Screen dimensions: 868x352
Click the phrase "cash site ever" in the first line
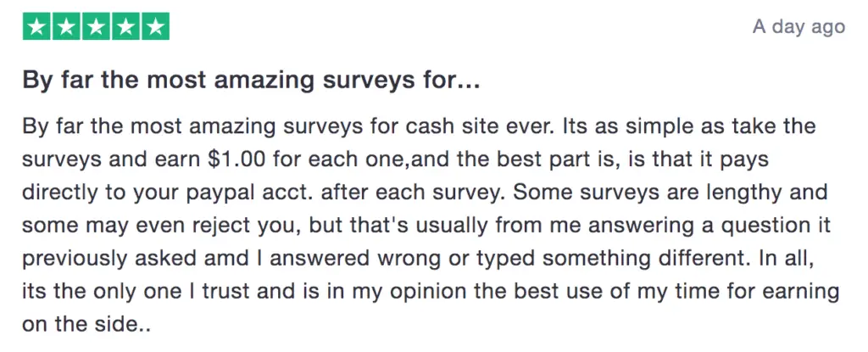click(479, 126)
